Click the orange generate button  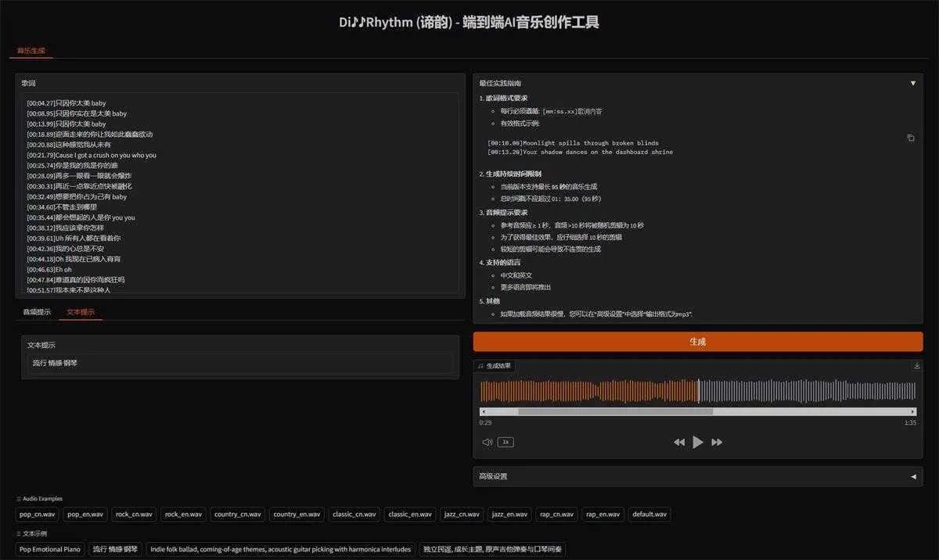click(698, 342)
